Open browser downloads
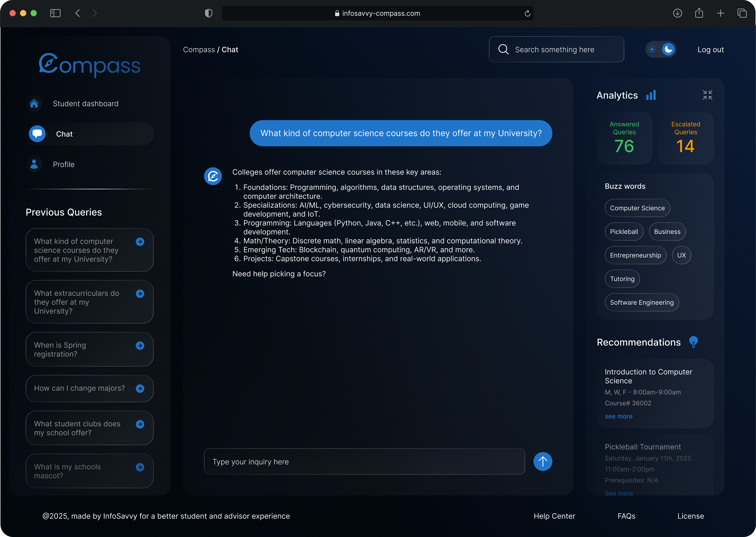This screenshot has height=537, width=756. coord(677,13)
